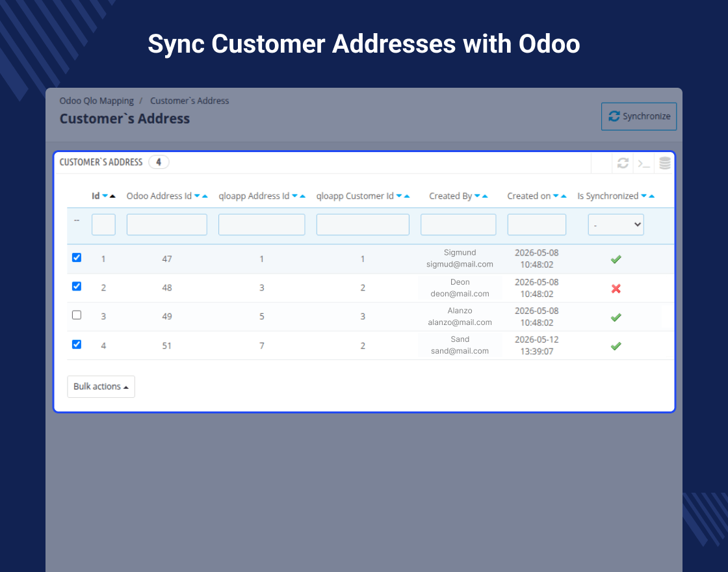728x572 pixels.
Task: Click sigmud@mail.com email cell
Action: click(x=460, y=264)
